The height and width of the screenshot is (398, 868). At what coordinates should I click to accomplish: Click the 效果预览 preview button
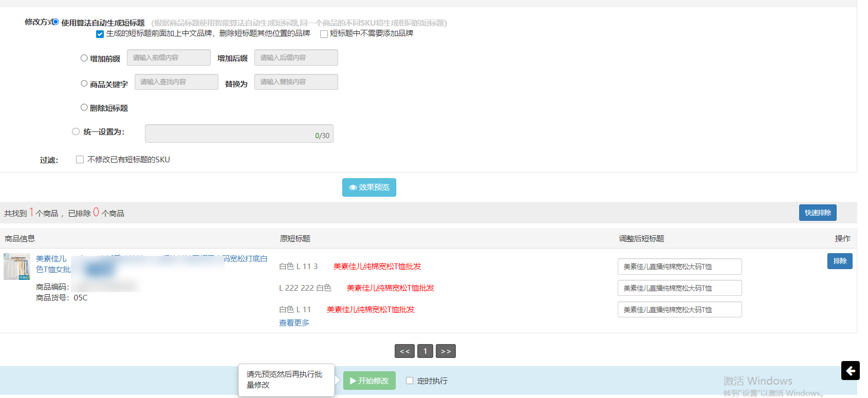point(369,187)
